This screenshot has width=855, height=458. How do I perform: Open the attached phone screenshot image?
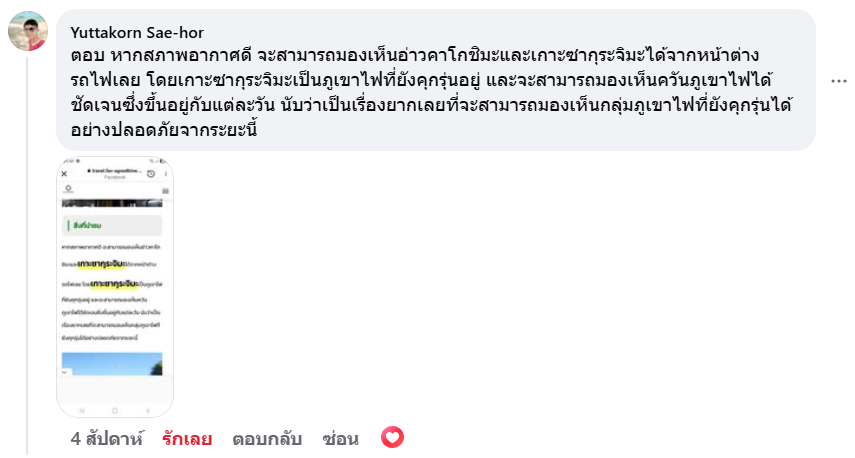(115, 287)
